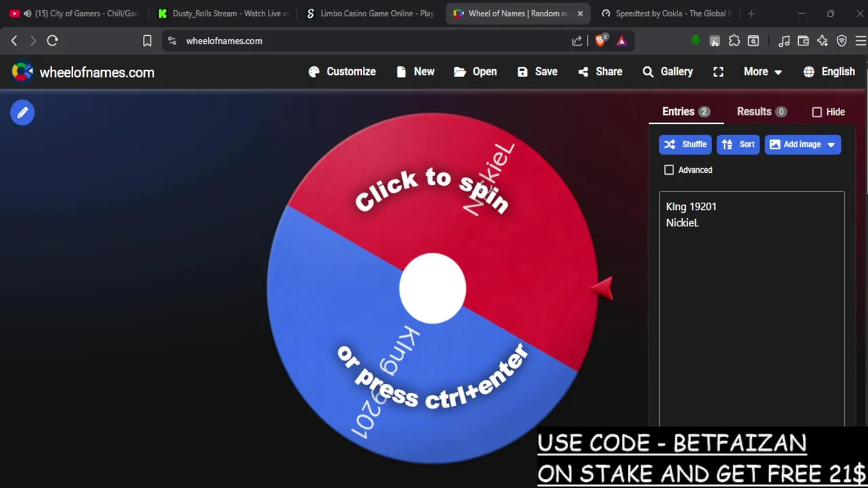Image resolution: width=868 pixels, height=488 pixels.
Task: Enter fullscreen mode icon
Action: (718, 72)
